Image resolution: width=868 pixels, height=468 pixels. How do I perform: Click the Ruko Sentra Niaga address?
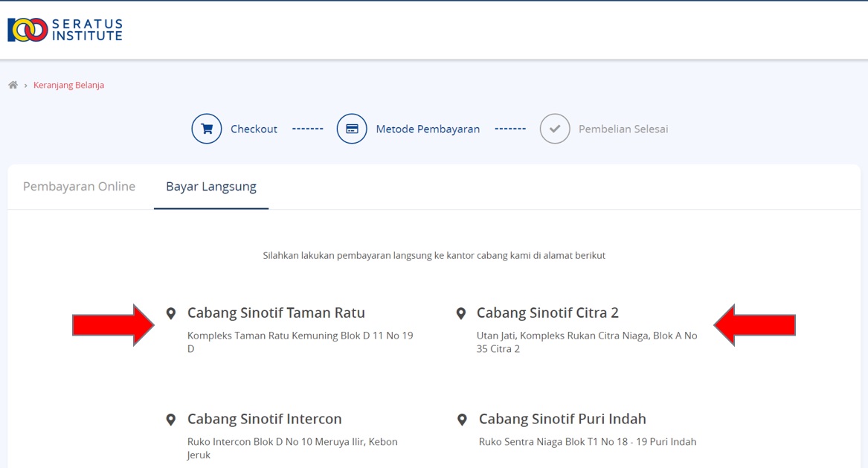tap(588, 442)
